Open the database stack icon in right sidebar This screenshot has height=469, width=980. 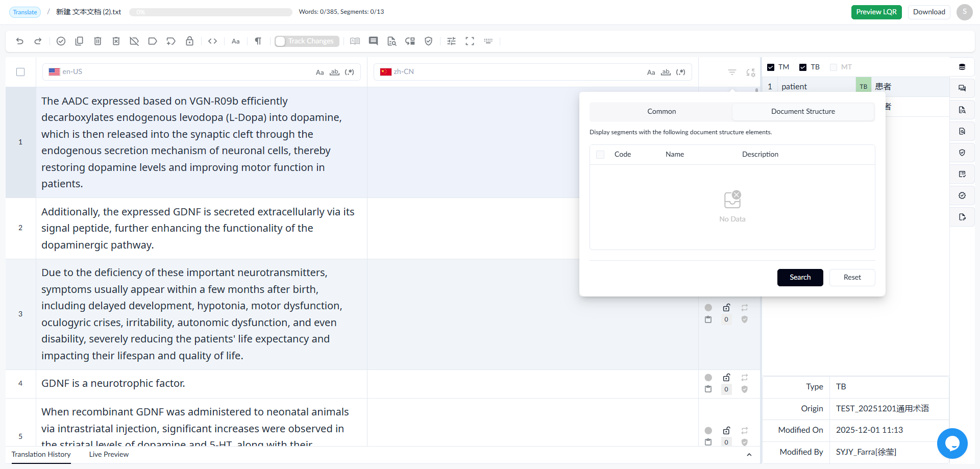point(962,67)
